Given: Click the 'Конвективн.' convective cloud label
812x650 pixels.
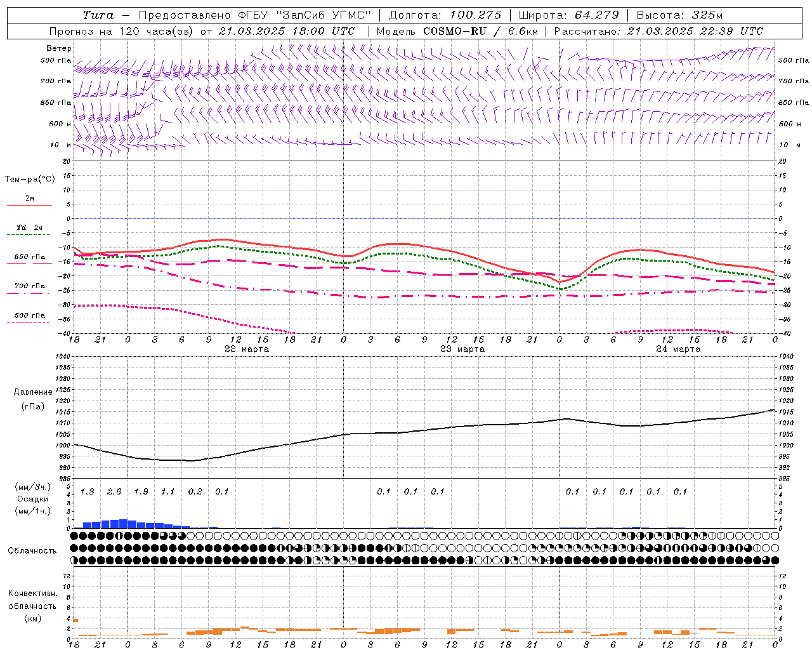Looking at the screenshot, I should pos(32,594).
